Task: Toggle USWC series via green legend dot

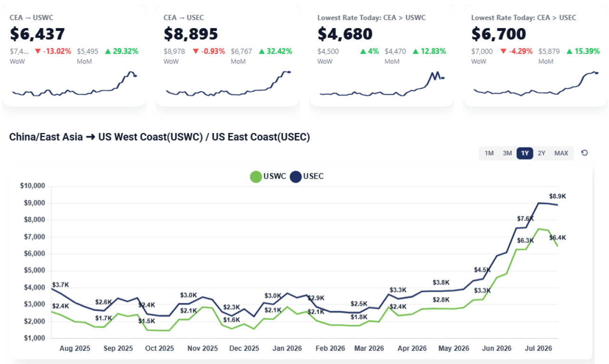Action: [x=256, y=177]
